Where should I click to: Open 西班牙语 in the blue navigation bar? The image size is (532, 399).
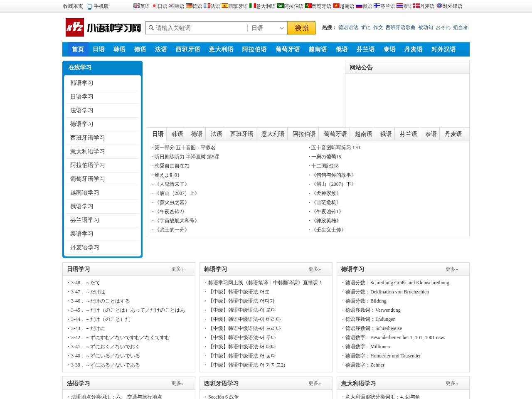188,49
